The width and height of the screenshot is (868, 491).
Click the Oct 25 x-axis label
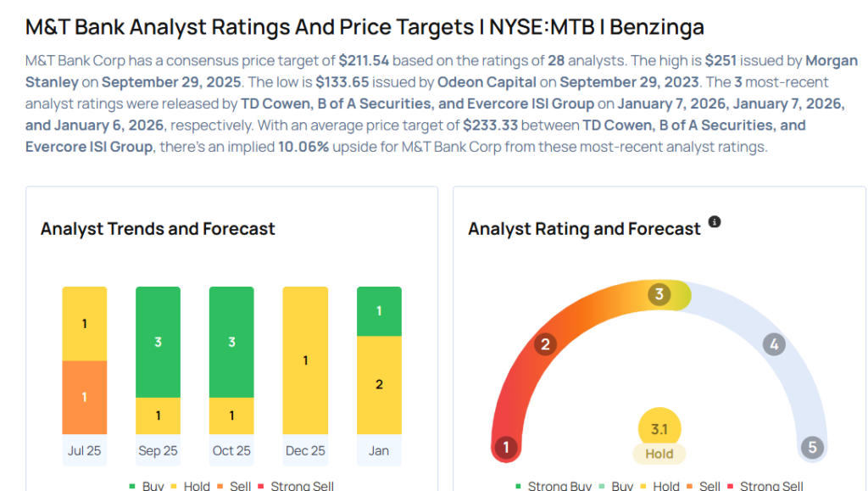231,450
